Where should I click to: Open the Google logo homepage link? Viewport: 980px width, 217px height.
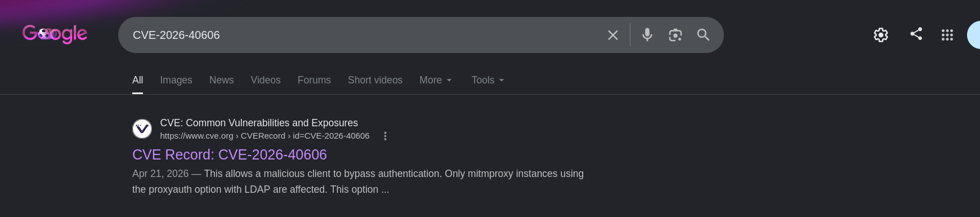tap(55, 34)
